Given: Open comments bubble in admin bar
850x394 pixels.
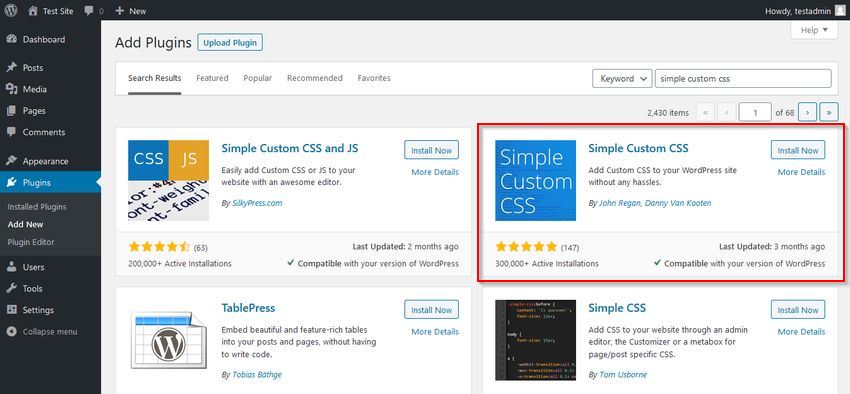Looking at the screenshot, I should pos(89,11).
